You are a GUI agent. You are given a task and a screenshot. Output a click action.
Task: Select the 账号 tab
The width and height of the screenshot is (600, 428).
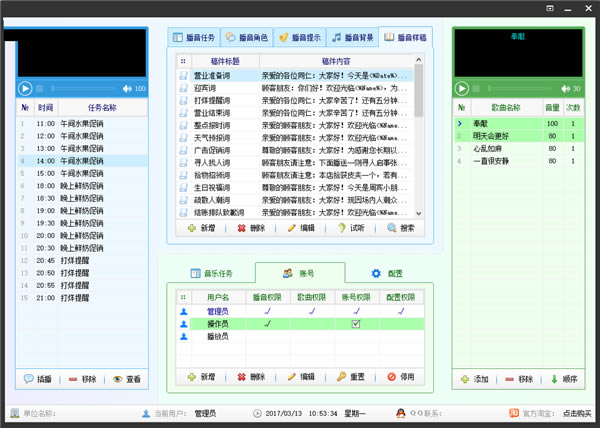tap(300, 273)
